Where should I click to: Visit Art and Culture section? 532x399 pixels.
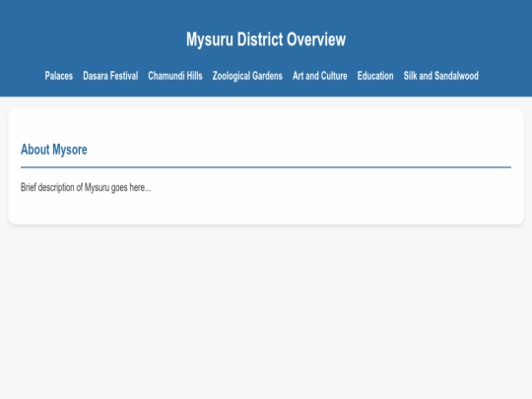pyautogui.click(x=319, y=76)
